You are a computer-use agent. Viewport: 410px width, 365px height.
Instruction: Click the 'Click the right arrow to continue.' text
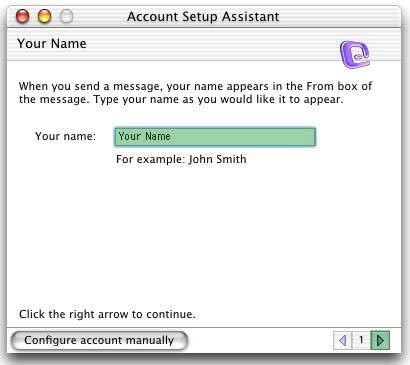[x=107, y=314]
